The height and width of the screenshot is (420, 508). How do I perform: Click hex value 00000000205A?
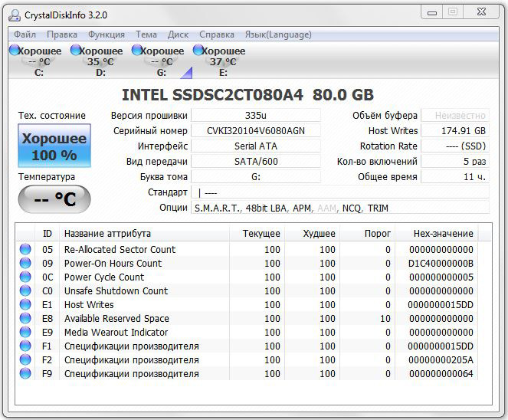[441, 359]
